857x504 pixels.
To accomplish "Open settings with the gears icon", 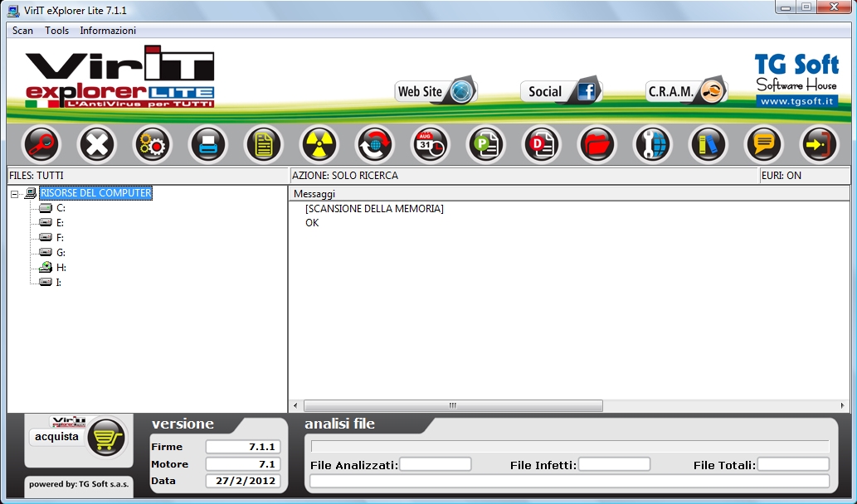I will (152, 145).
